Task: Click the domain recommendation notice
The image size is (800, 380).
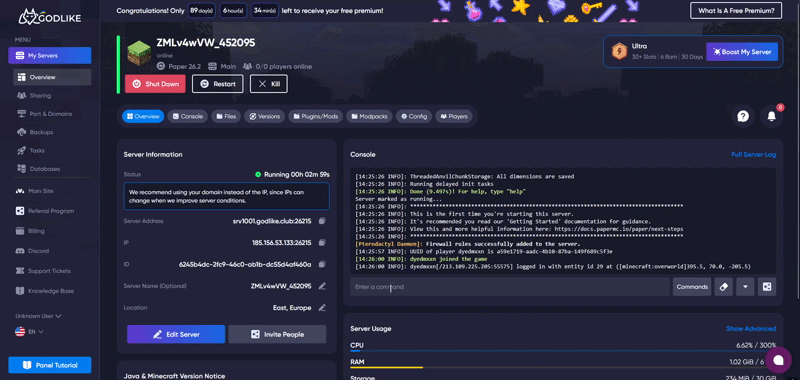Action: coord(227,196)
